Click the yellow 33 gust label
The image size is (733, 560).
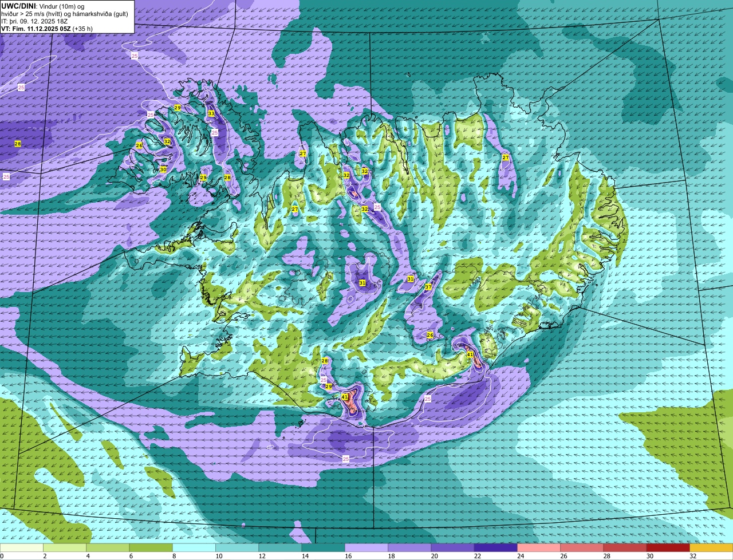(211, 113)
